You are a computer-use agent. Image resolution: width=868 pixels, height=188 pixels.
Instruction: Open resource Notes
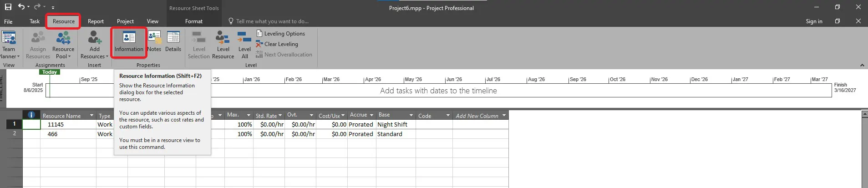coord(154,41)
